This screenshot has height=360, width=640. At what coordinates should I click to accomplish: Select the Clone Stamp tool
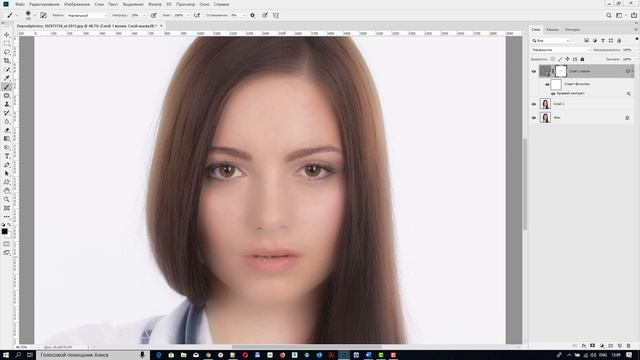tap(7, 104)
